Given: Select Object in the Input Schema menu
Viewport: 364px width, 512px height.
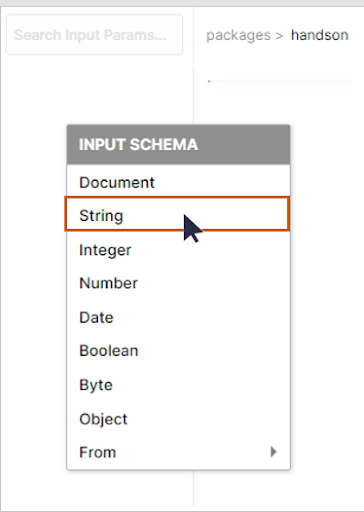Looking at the screenshot, I should (x=178, y=419).
